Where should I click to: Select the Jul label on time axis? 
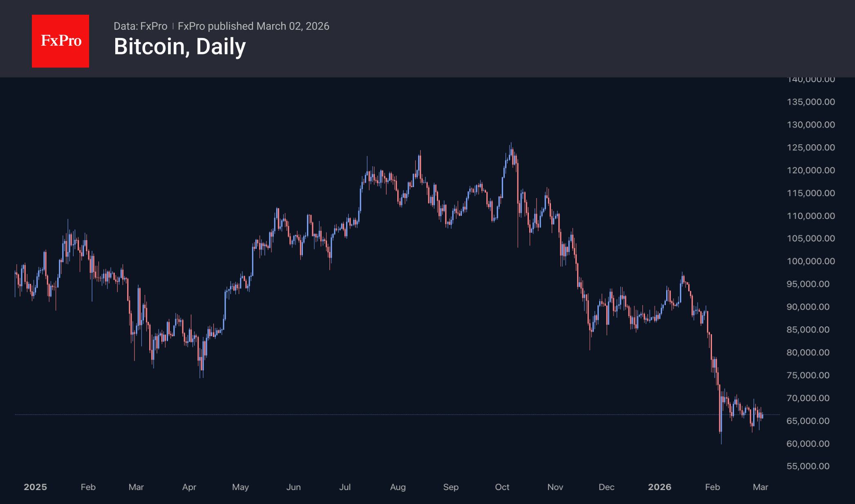(x=345, y=487)
